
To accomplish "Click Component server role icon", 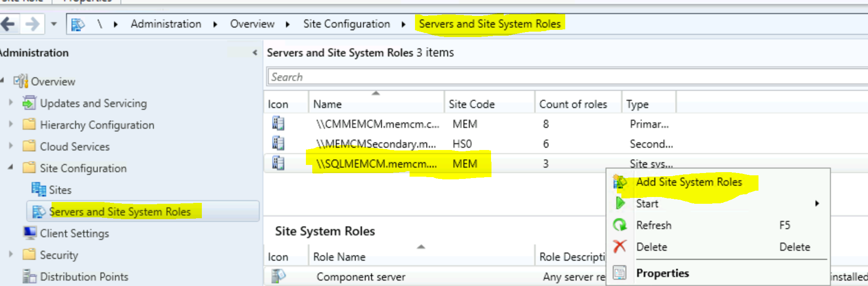I will click(278, 276).
